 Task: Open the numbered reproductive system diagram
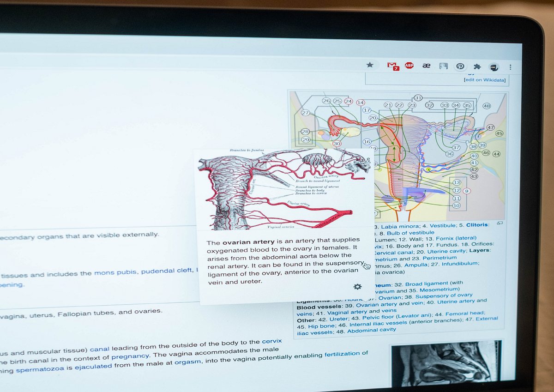tap(397, 156)
